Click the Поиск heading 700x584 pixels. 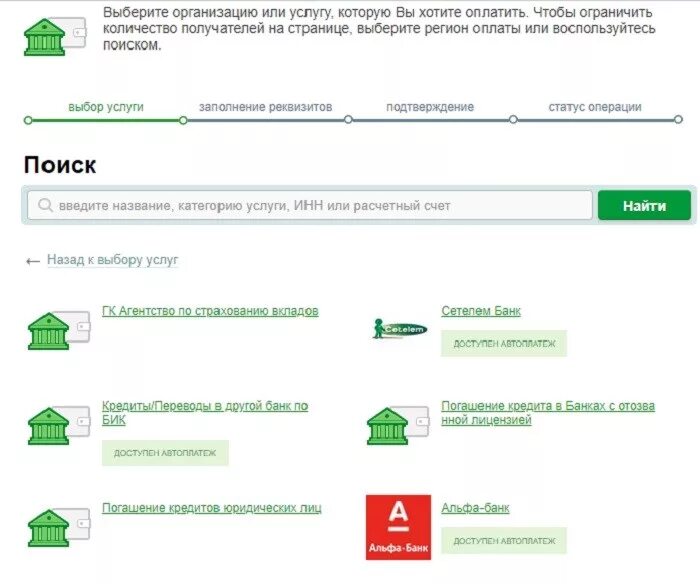[60, 165]
